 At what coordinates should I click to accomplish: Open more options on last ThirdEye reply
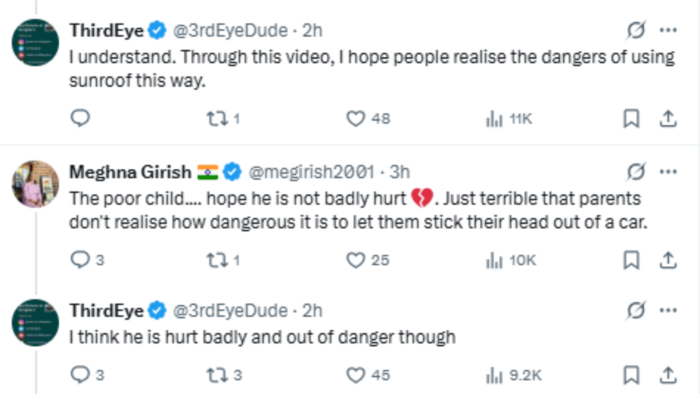click(x=668, y=310)
